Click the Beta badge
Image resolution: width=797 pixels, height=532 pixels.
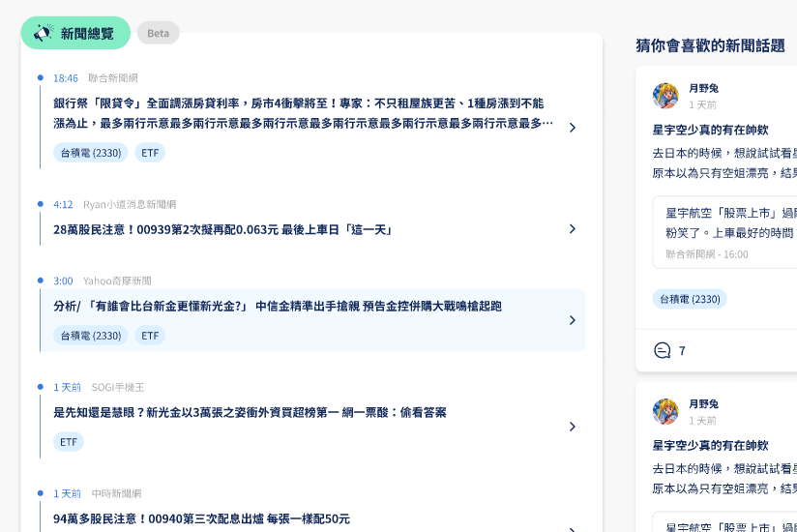click(158, 33)
